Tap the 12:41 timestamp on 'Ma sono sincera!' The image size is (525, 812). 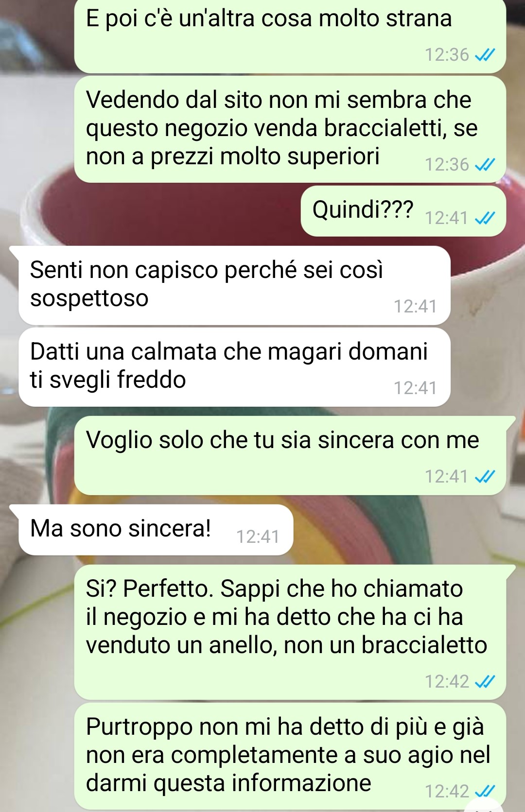click(x=258, y=537)
